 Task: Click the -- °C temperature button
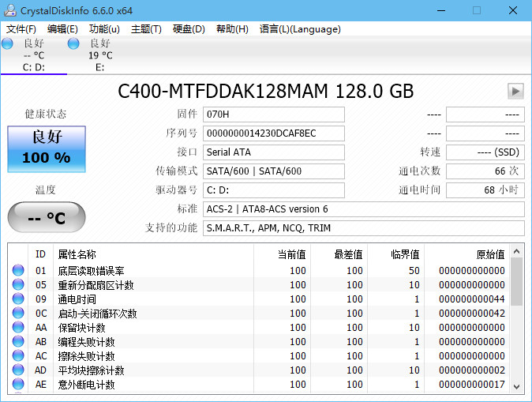coord(47,217)
